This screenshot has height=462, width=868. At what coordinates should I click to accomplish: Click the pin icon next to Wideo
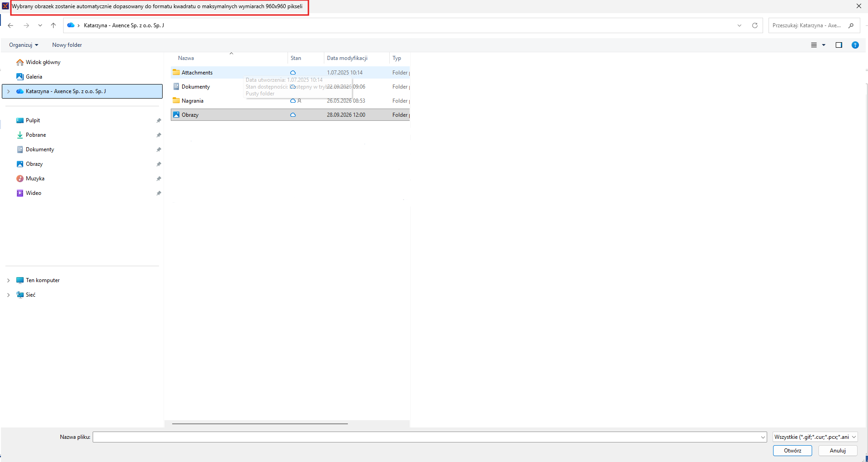pyautogui.click(x=159, y=193)
